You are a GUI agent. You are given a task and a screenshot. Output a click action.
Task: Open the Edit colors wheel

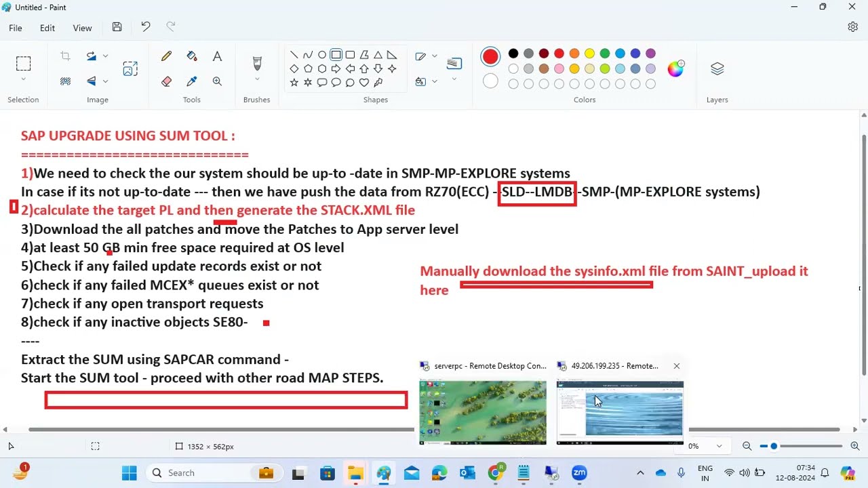click(675, 68)
